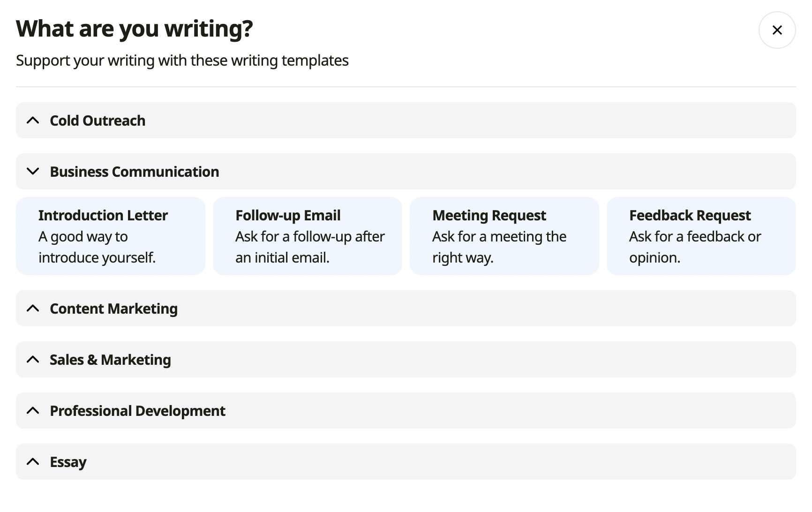Click the Follow-up Email card description text

coord(310,247)
